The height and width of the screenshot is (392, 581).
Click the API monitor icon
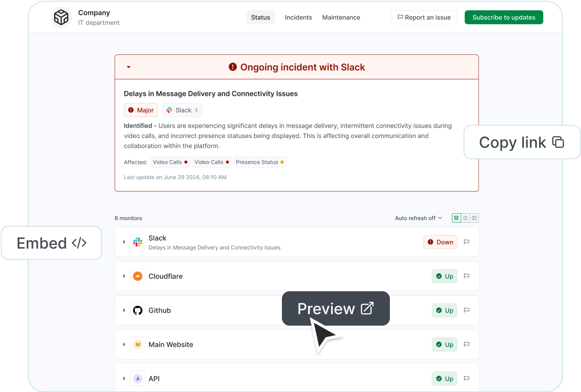(x=138, y=379)
